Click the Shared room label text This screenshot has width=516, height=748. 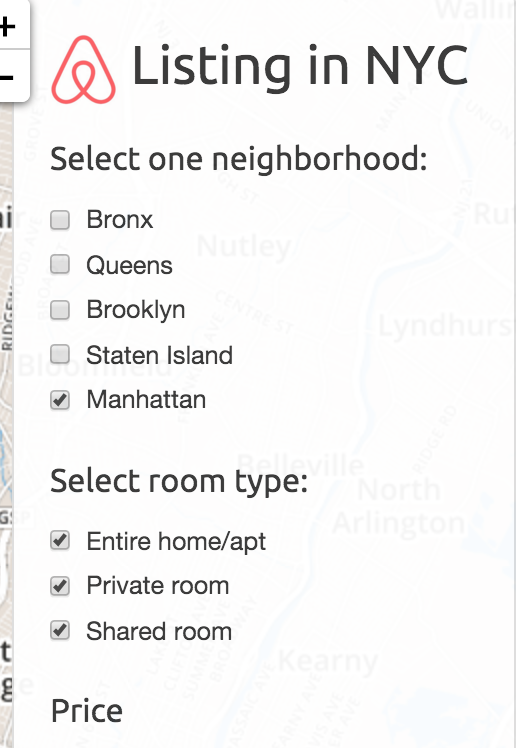159,631
